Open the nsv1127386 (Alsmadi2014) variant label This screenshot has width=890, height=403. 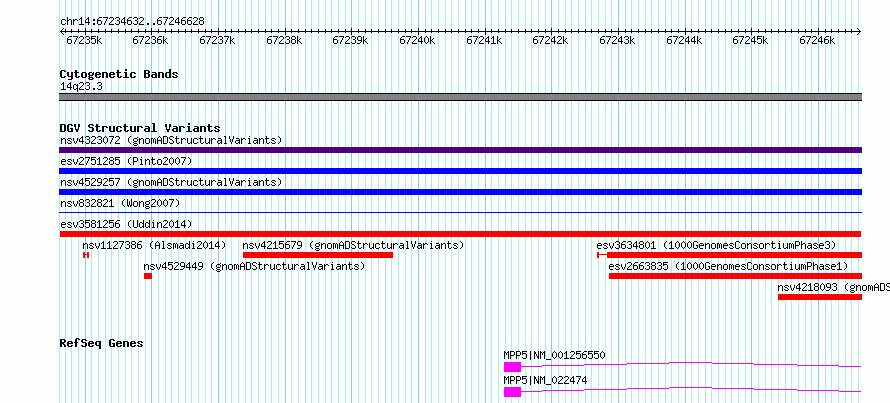point(154,245)
